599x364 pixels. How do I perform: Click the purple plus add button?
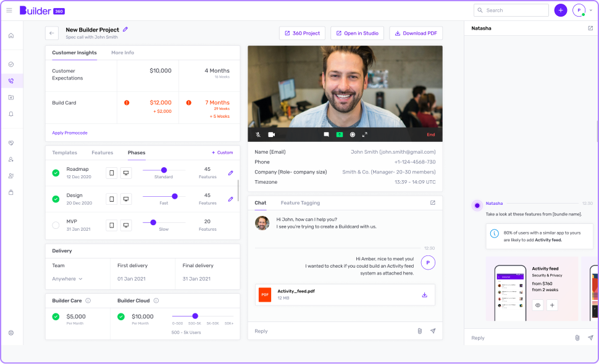pyautogui.click(x=561, y=10)
